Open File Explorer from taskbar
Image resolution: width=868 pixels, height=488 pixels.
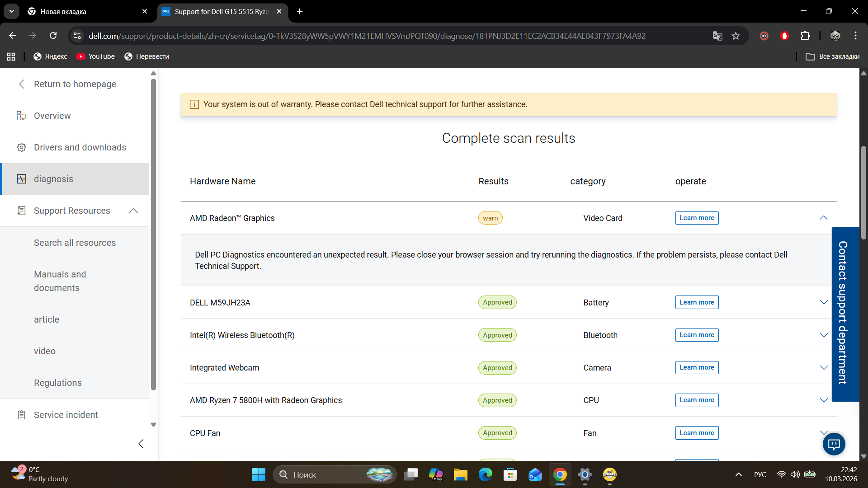click(x=460, y=474)
